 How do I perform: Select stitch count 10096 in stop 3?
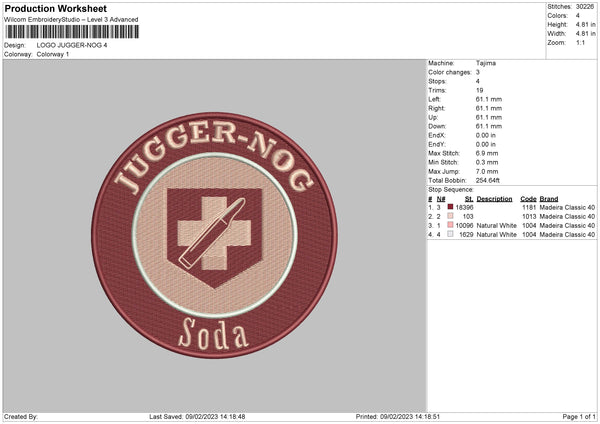pos(465,225)
